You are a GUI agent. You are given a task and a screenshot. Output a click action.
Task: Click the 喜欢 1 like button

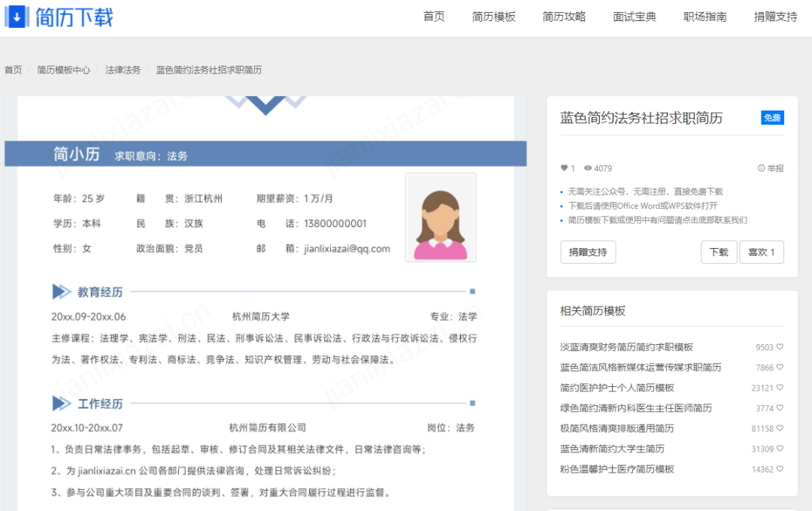point(762,252)
